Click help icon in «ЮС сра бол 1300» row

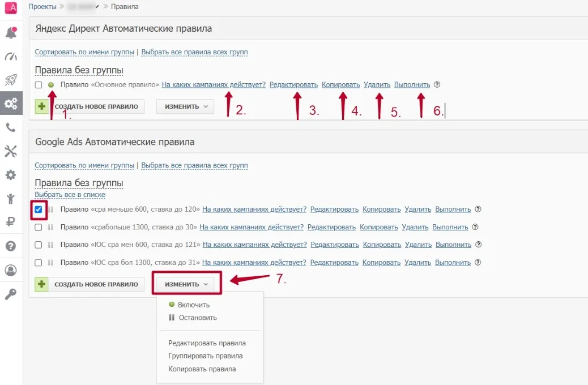click(478, 262)
